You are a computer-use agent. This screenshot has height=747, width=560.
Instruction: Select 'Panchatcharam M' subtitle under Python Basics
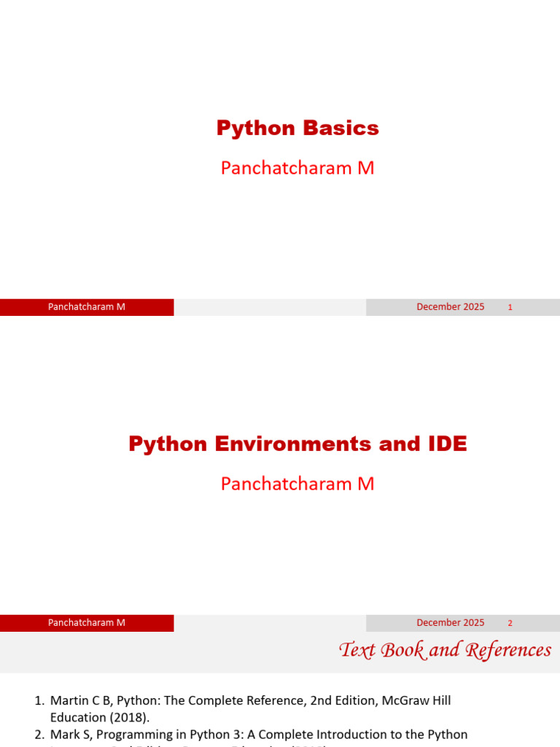(297, 168)
